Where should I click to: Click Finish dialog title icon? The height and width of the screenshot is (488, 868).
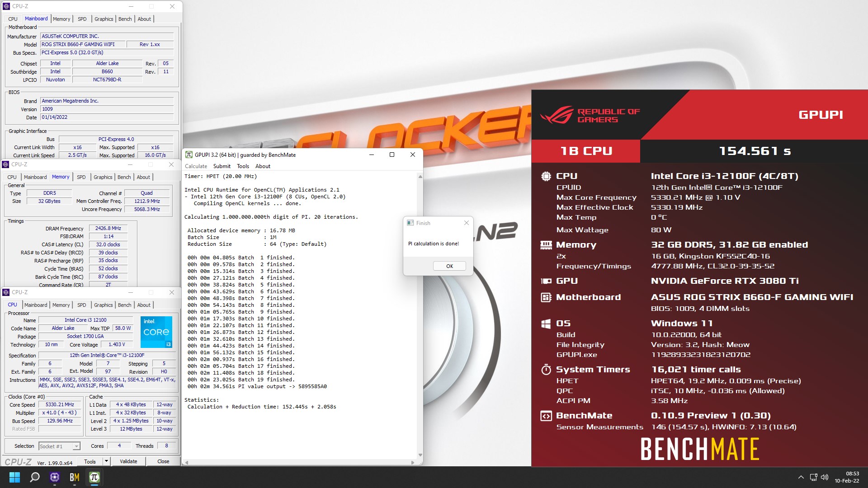(410, 223)
